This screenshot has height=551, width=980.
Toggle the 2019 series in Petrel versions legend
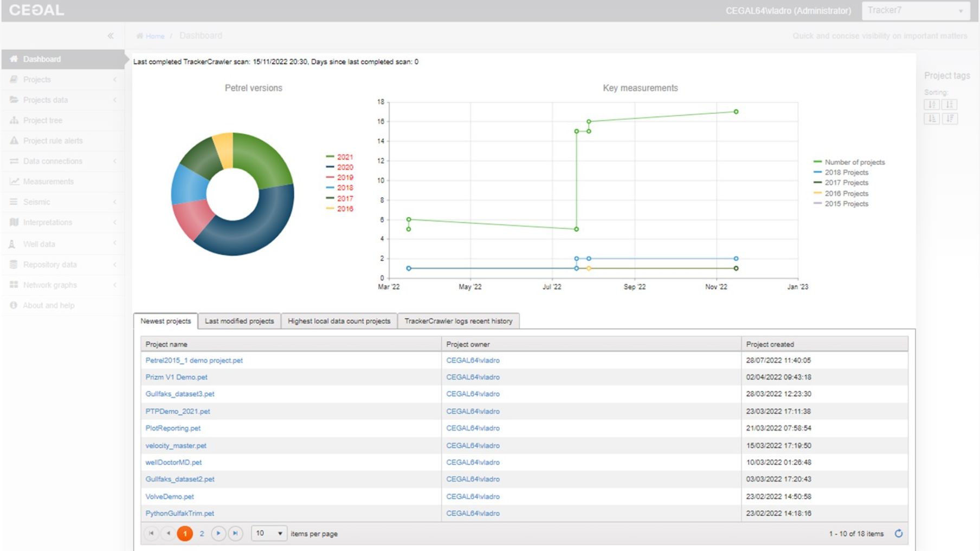coord(339,177)
